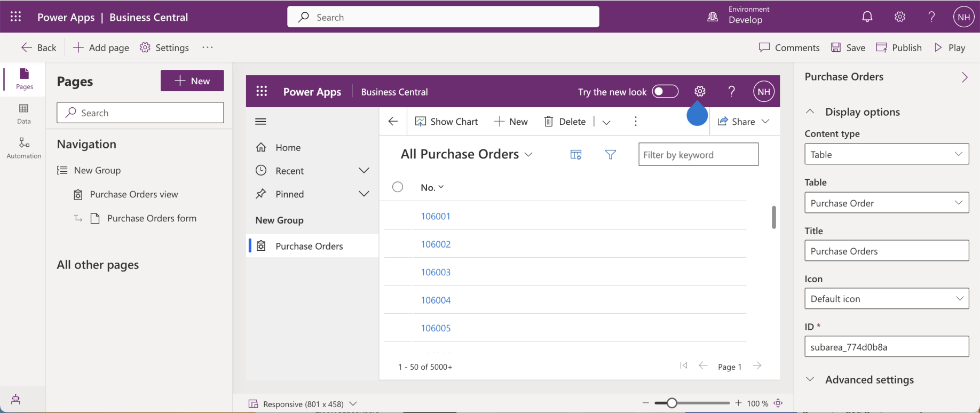Open the Automation panel in left rail
The height and width of the screenshot is (413, 980).
[24, 147]
